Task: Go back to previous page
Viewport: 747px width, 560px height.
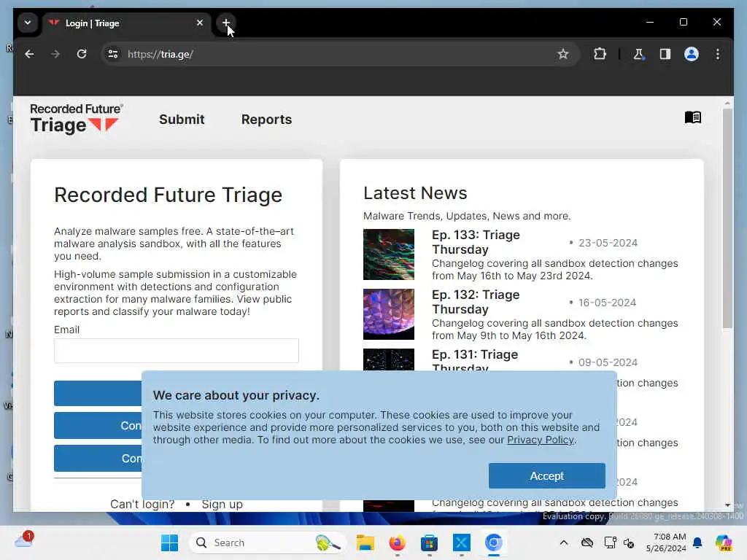Action: (x=29, y=54)
